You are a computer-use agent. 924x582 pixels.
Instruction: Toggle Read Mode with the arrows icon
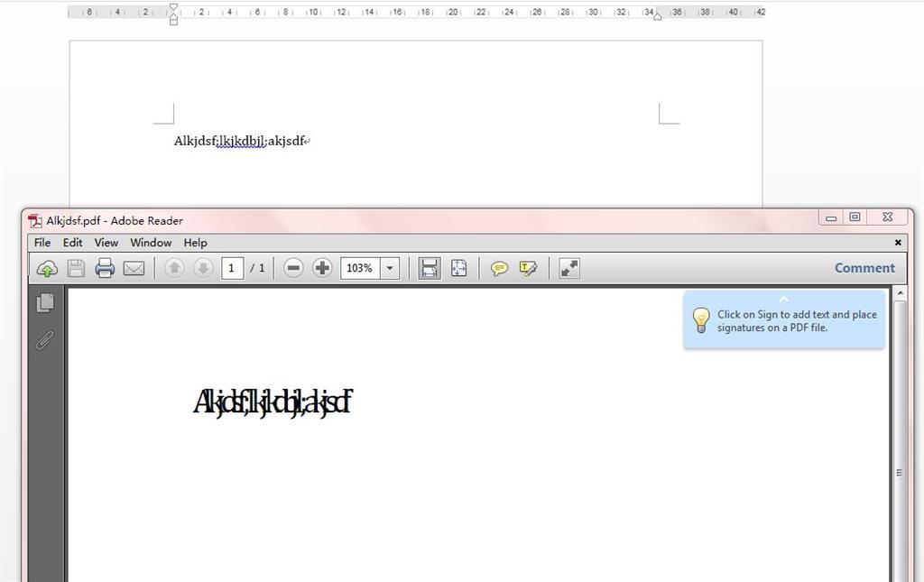tap(568, 268)
